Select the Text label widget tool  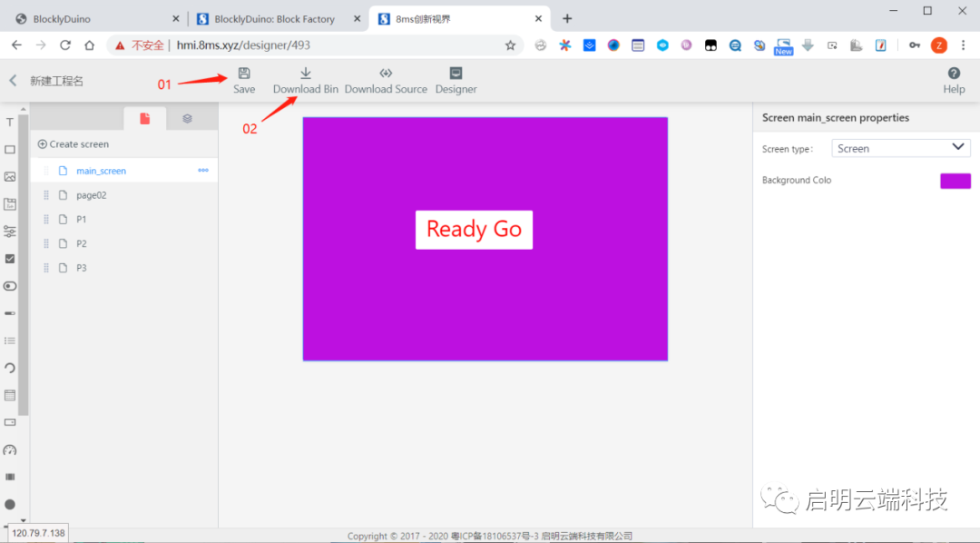(x=10, y=122)
